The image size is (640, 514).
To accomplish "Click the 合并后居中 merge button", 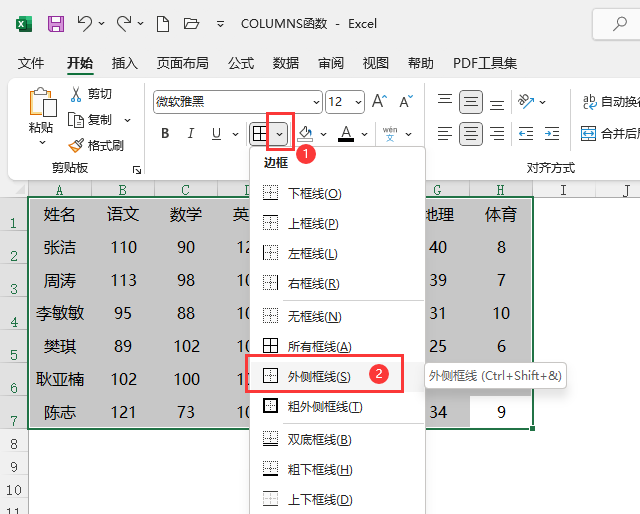I will point(610,134).
